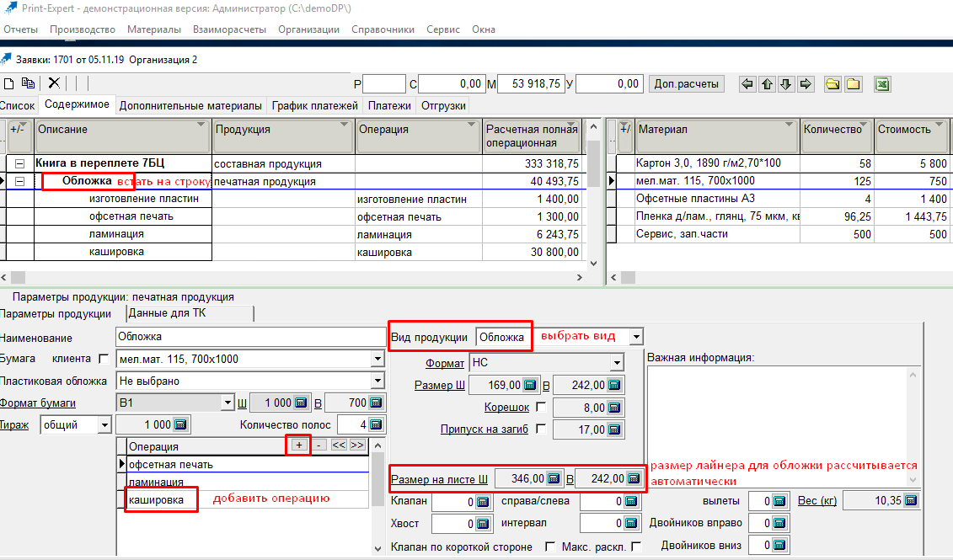Toggle the Корешок checkbox

[x=541, y=407]
